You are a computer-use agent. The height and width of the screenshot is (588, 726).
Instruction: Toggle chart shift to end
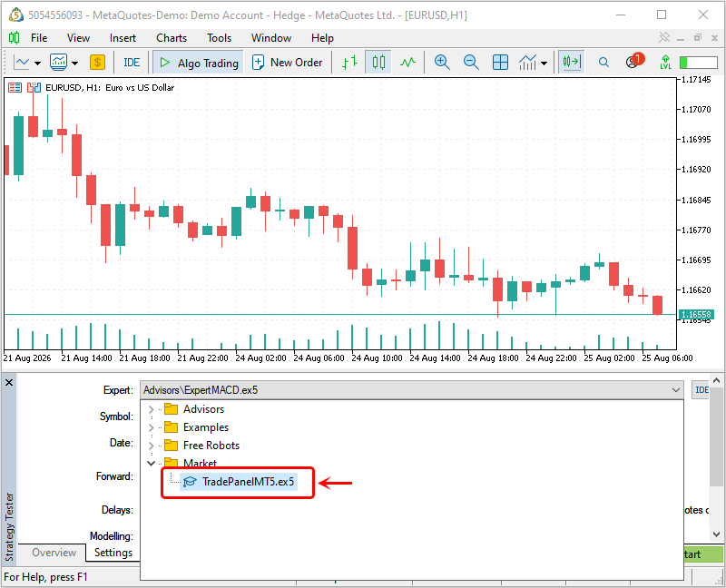pos(572,62)
